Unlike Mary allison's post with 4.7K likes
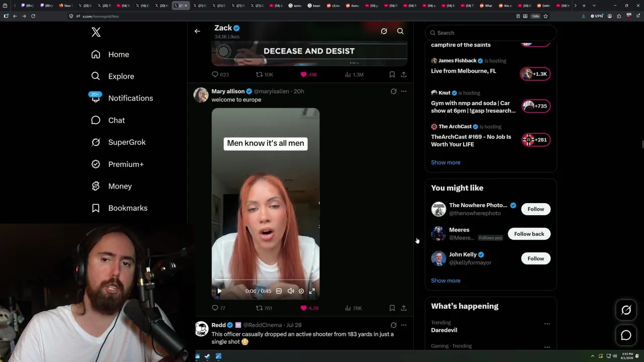 (309, 308)
